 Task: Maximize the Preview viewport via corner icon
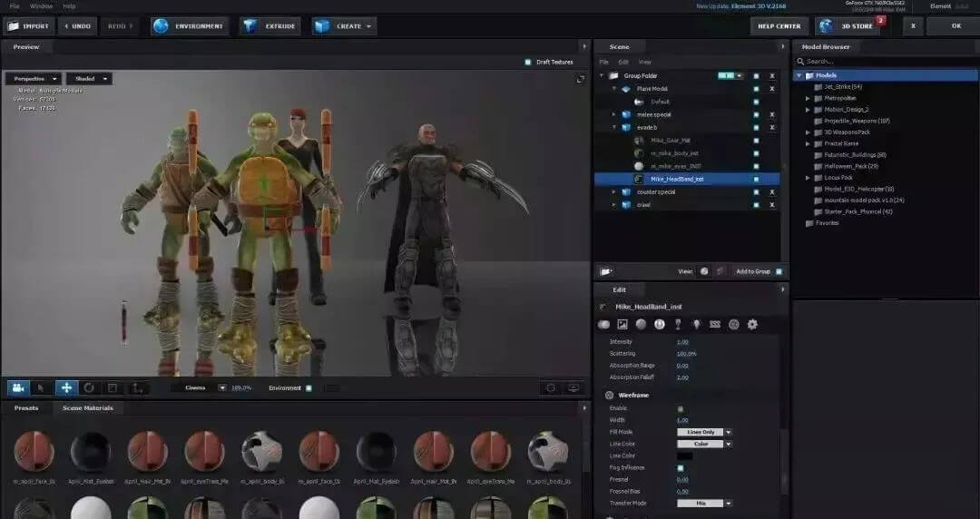coord(581,79)
